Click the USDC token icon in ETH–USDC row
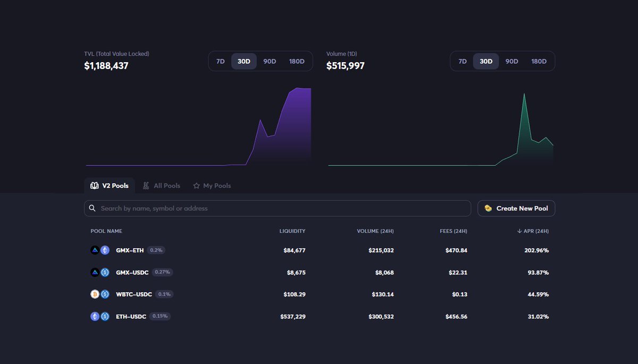638x364 pixels. click(x=105, y=316)
